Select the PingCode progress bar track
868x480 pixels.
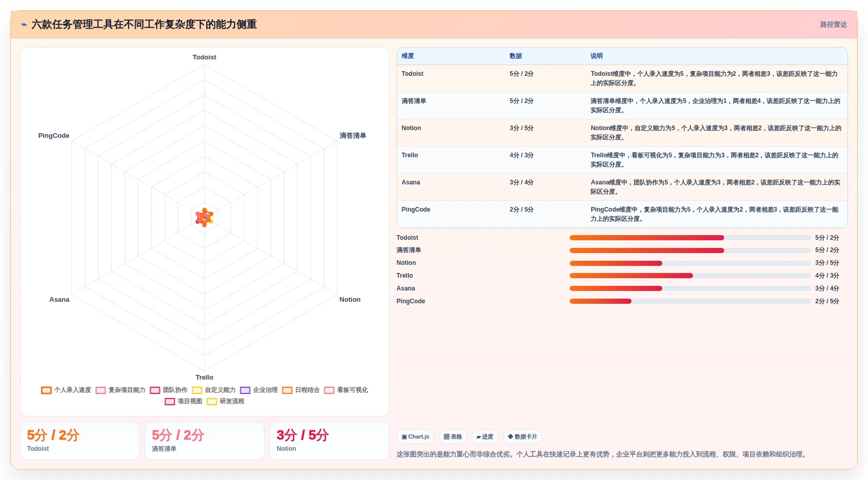690,301
